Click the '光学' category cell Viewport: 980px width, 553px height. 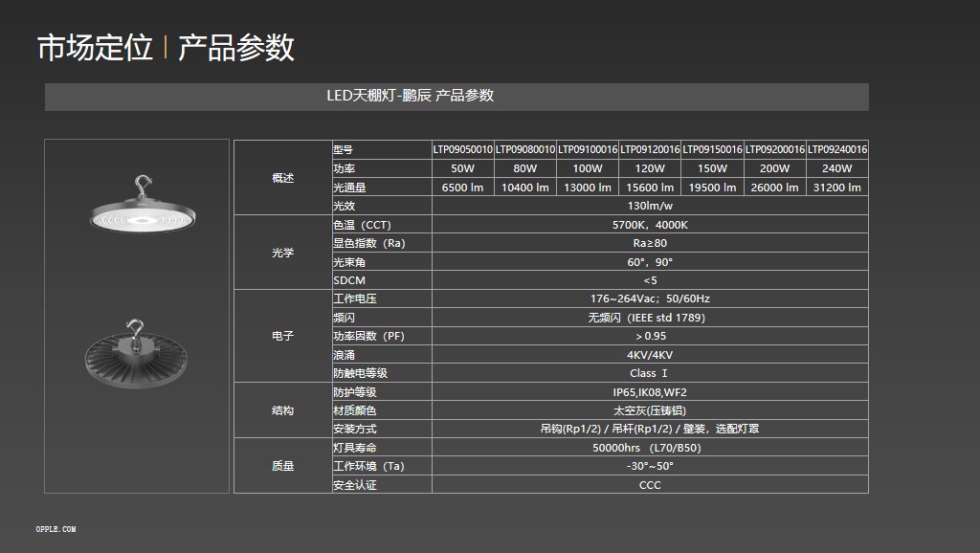(x=283, y=253)
